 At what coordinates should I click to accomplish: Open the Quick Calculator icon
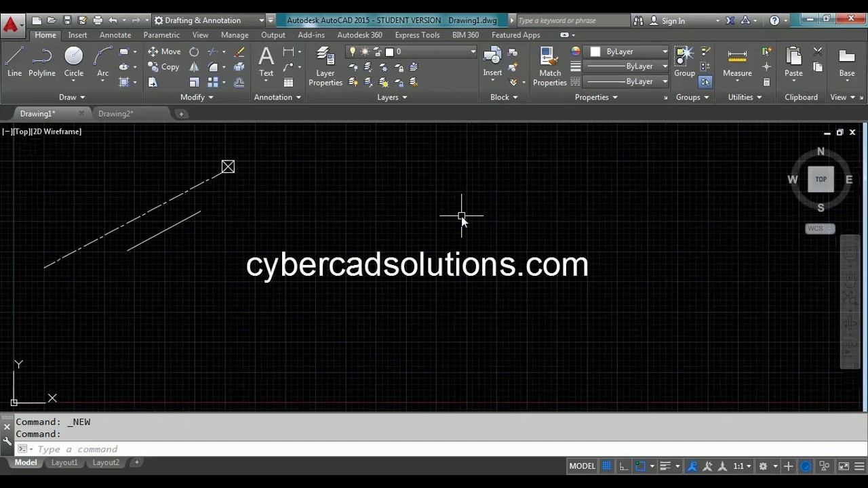click(x=766, y=82)
